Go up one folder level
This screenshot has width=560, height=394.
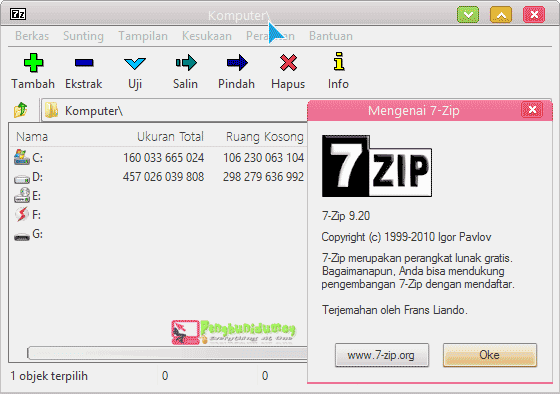tap(21, 110)
